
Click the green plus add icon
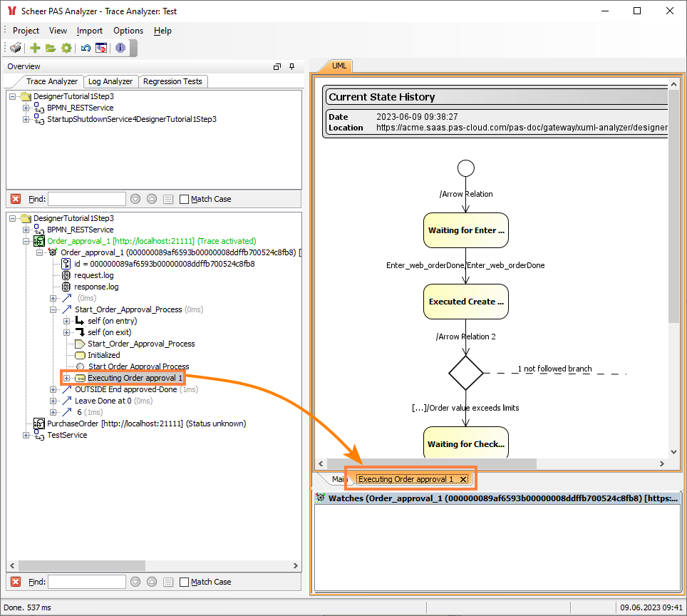click(x=35, y=48)
